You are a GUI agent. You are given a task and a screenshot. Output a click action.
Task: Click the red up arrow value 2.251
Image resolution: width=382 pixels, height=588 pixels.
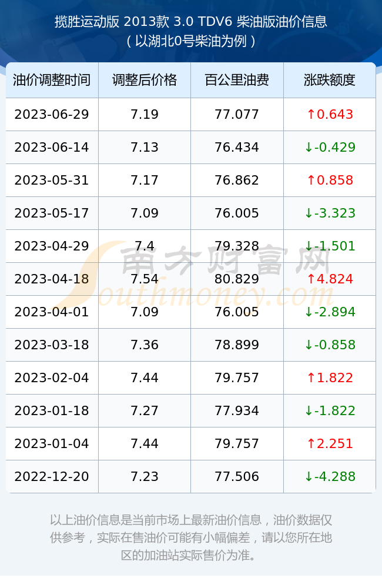(330, 443)
